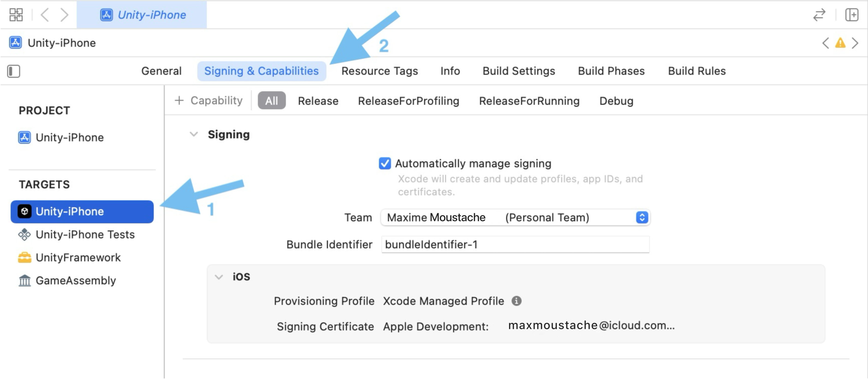Go forward with the right navigation arrow

coord(64,15)
